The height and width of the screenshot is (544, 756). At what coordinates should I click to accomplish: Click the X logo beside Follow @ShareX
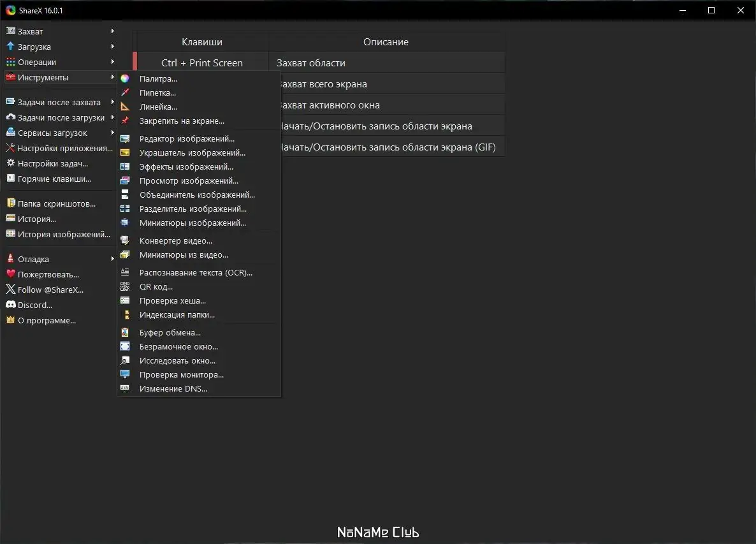point(11,289)
